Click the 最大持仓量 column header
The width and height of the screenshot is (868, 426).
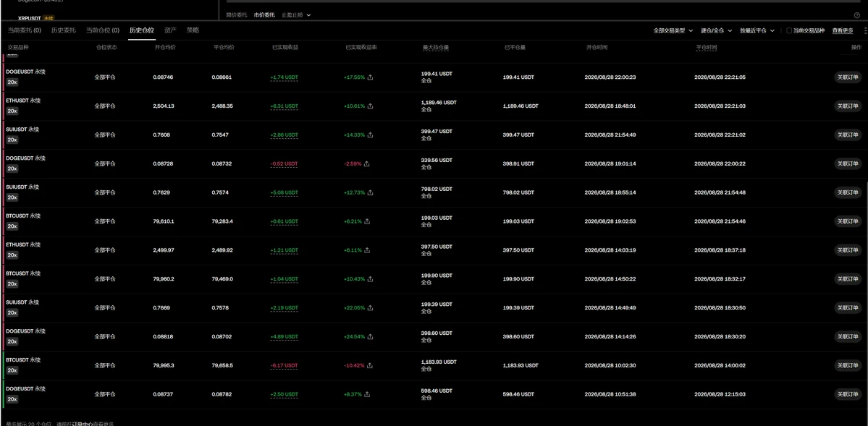click(x=436, y=48)
